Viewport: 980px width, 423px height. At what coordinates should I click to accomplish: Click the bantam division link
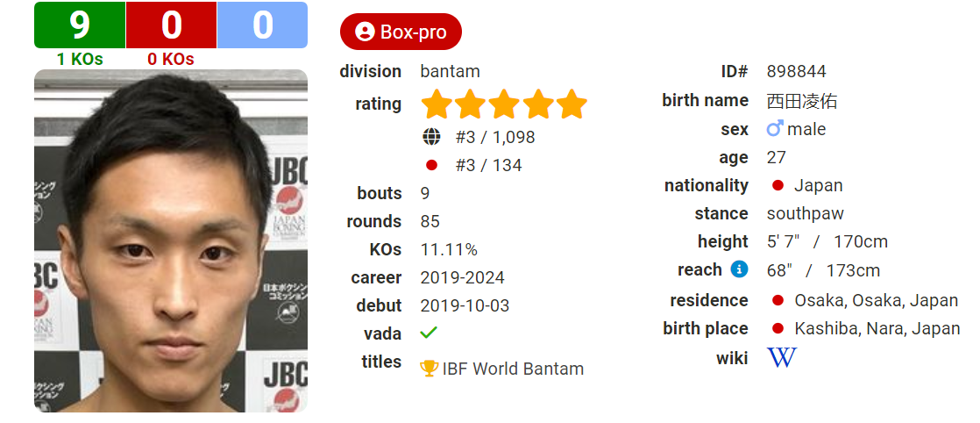450,71
